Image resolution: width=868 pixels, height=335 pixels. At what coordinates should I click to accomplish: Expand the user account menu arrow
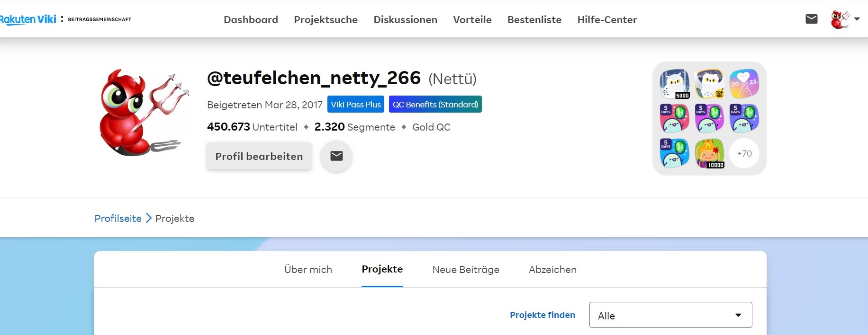pyautogui.click(x=857, y=19)
